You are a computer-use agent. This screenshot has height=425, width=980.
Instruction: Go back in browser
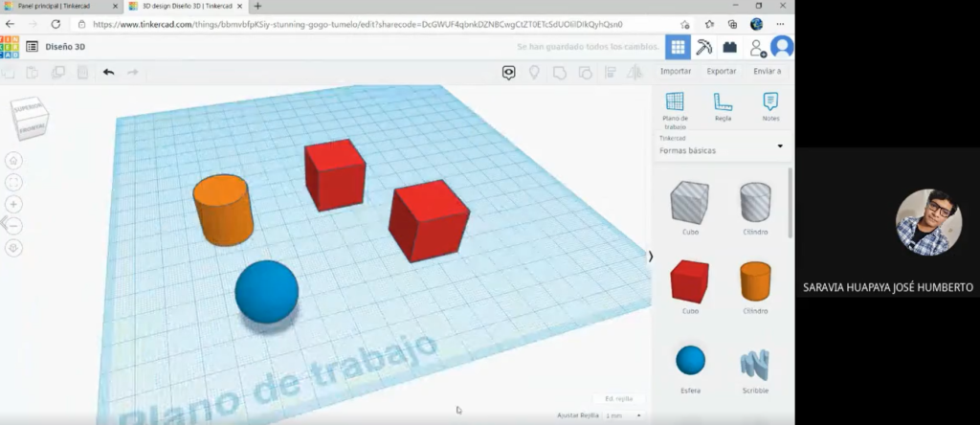pos(10,24)
